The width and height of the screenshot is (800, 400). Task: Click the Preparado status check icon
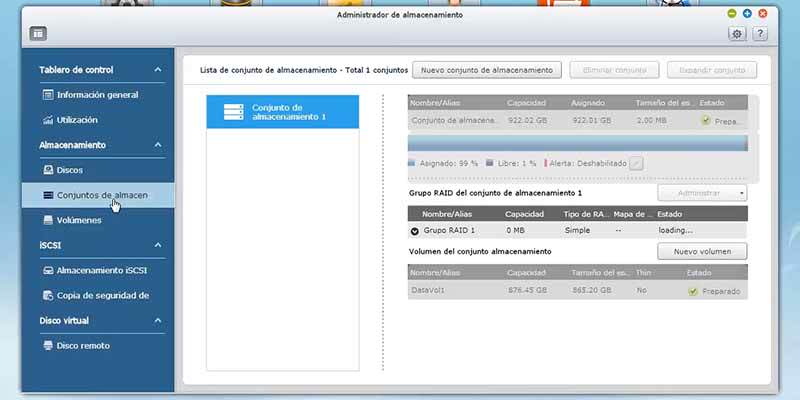[x=692, y=291]
